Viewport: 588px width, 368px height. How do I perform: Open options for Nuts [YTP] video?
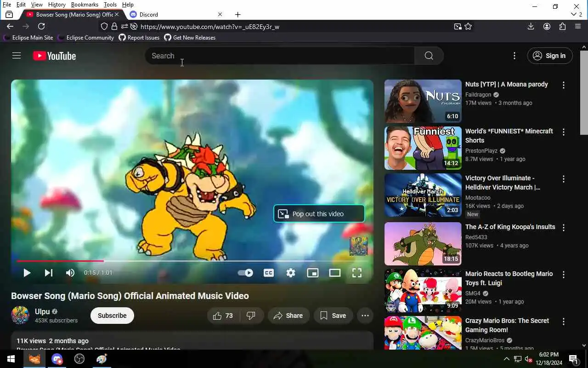564,85
